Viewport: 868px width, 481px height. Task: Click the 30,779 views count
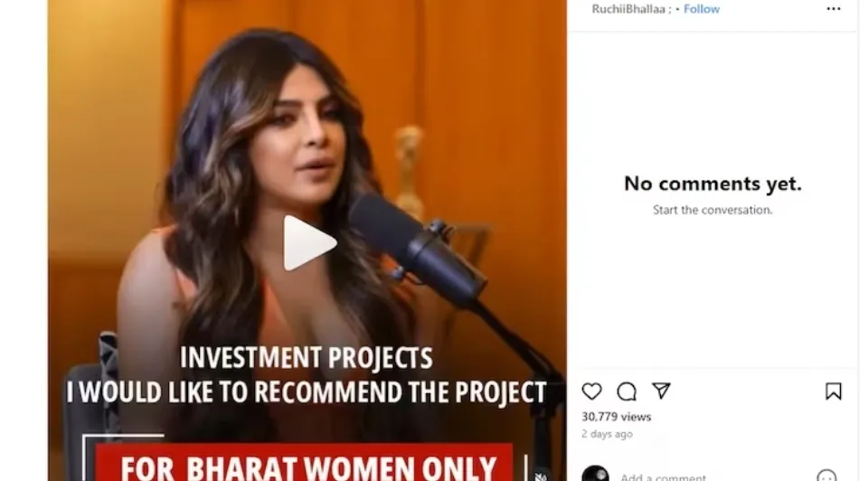(x=616, y=417)
